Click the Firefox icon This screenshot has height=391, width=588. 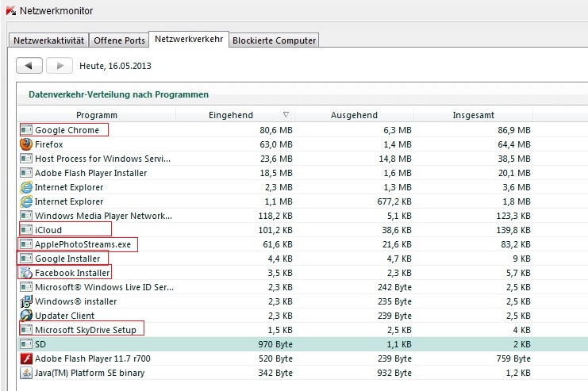click(x=26, y=144)
